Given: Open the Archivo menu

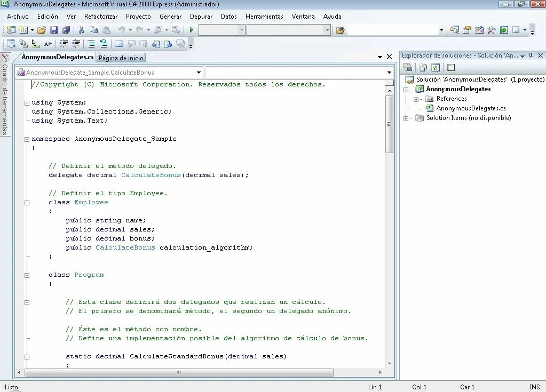Looking at the screenshot, I should click(18, 17).
